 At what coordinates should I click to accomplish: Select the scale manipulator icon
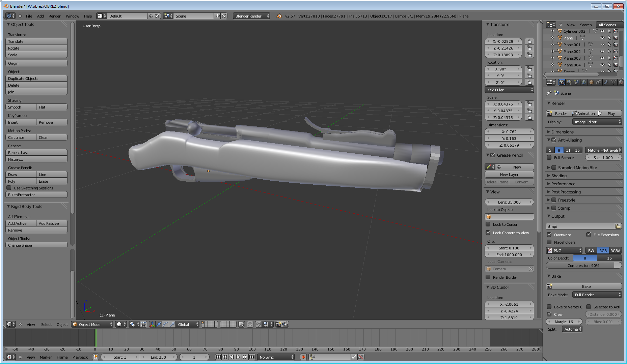pos(172,324)
